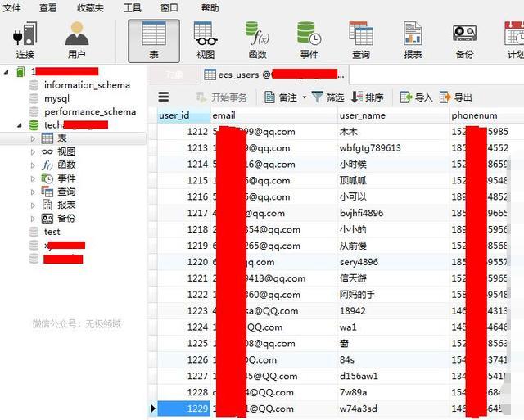This screenshot has width=524, height=420.
Task: Click the 导出 export button
Action: click(x=456, y=97)
